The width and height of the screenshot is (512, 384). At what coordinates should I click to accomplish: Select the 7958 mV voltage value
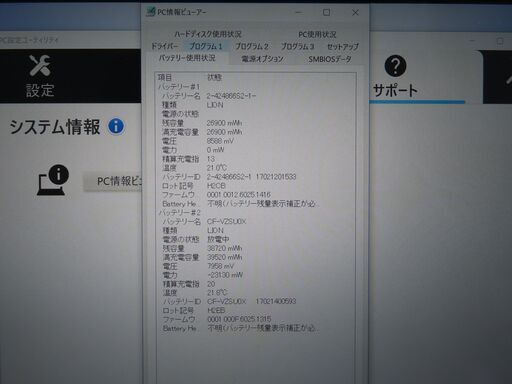coord(221,266)
